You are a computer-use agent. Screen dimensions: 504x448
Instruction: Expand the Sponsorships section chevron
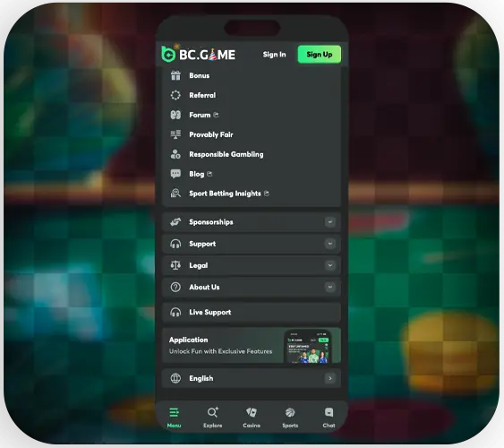[329, 222]
